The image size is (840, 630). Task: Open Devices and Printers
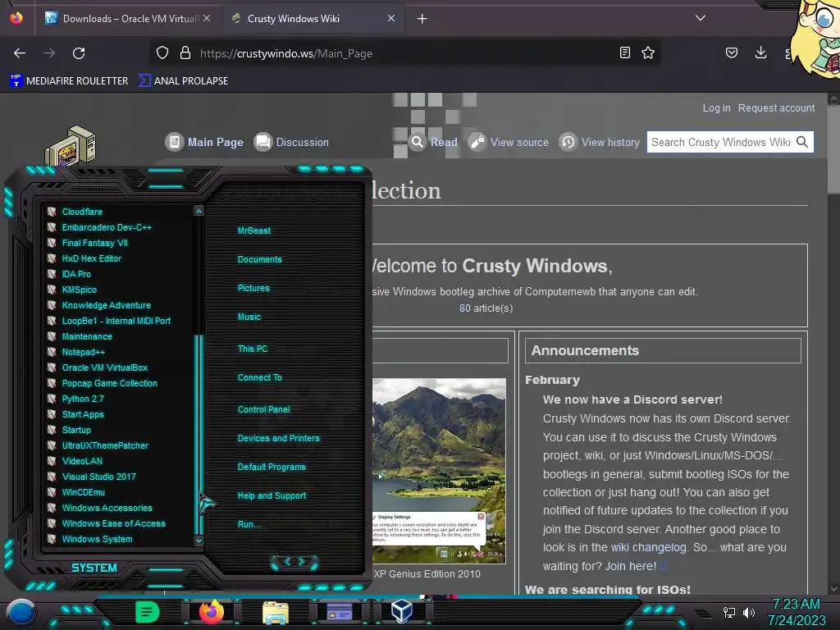[x=278, y=438]
